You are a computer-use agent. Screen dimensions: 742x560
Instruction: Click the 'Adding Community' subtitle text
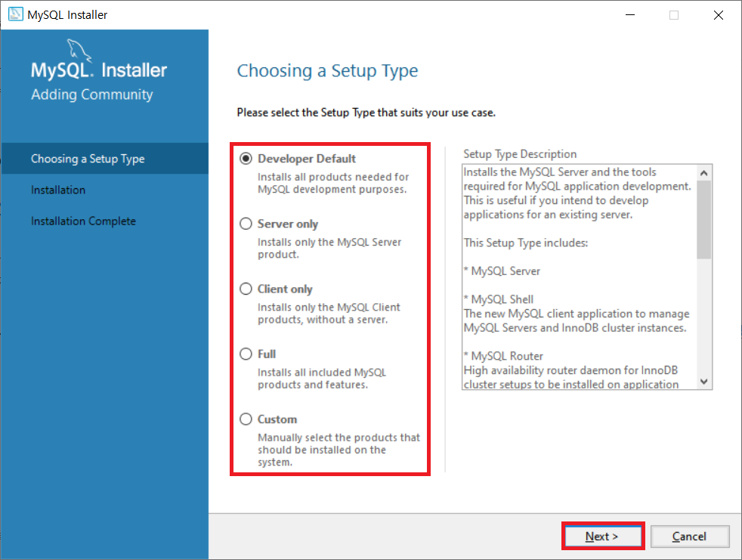pyautogui.click(x=91, y=94)
